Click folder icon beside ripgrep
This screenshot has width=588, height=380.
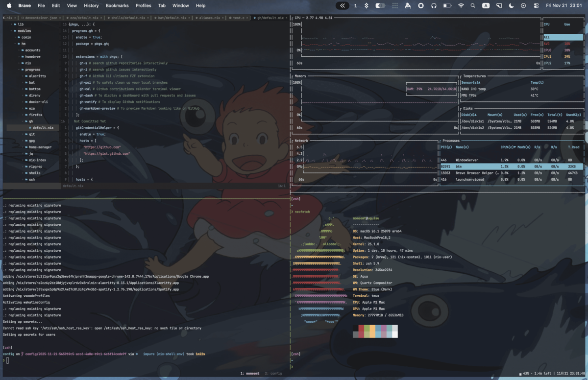tap(27, 166)
